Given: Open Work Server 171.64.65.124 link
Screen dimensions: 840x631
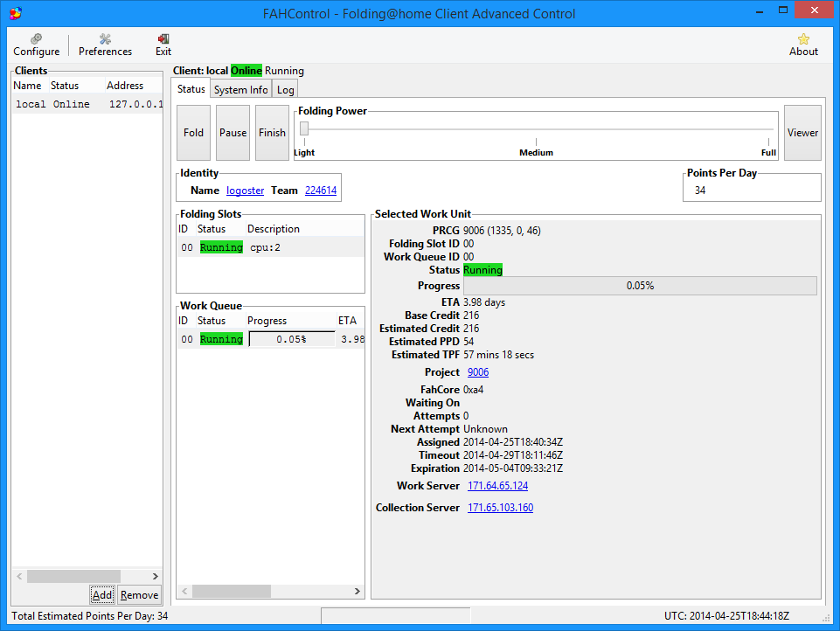Looking at the screenshot, I should (497, 486).
